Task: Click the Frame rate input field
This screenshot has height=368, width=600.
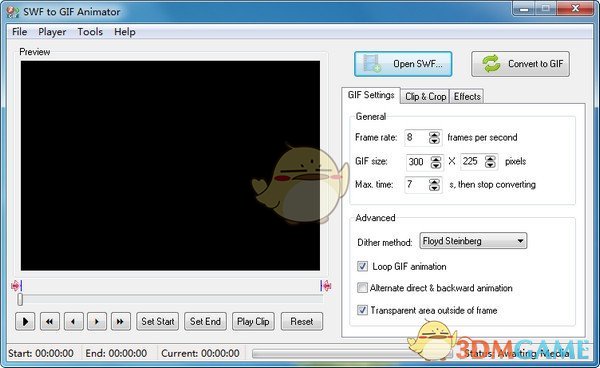Action: click(417, 138)
